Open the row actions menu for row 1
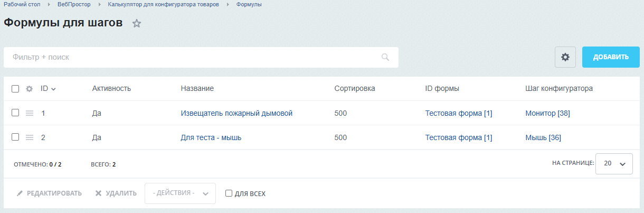 point(30,113)
